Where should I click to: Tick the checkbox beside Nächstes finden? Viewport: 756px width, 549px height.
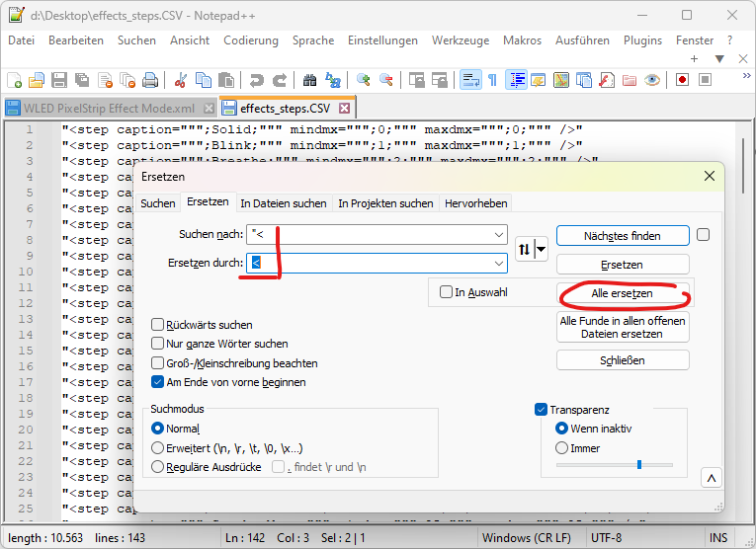pyautogui.click(x=703, y=235)
